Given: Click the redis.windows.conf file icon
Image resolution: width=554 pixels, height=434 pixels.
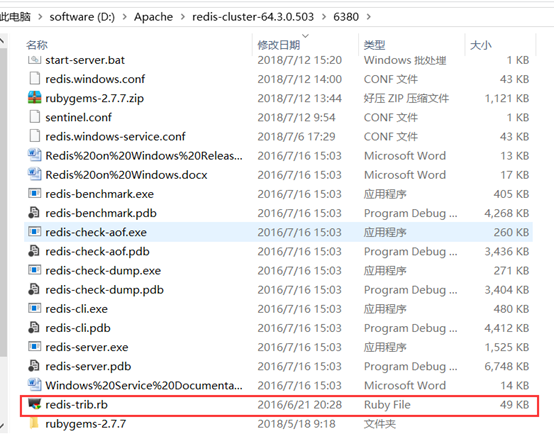Looking at the screenshot, I should (x=34, y=78).
